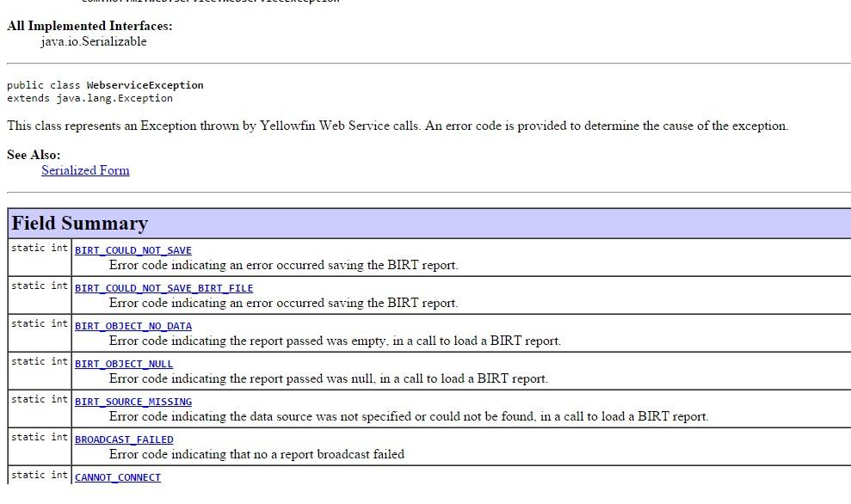Open the Serialized Form link

tap(85, 170)
